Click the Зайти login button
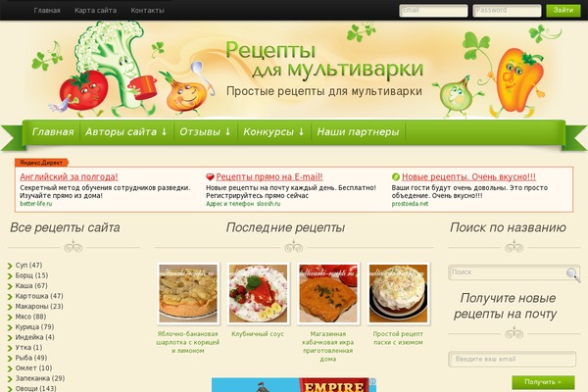The height and width of the screenshot is (392, 588). tap(563, 10)
